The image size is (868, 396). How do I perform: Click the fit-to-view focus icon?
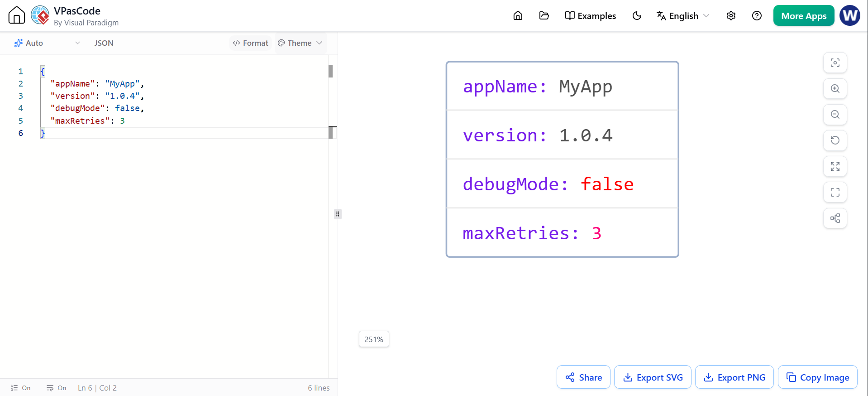tap(835, 63)
